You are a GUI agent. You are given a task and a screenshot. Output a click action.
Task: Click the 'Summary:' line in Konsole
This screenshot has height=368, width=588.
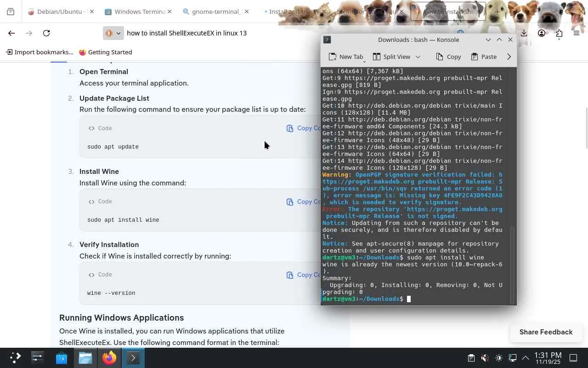[x=337, y=278]
